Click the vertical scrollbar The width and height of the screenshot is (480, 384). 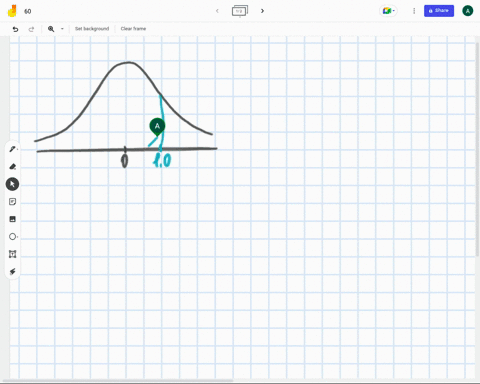(477, 149)
